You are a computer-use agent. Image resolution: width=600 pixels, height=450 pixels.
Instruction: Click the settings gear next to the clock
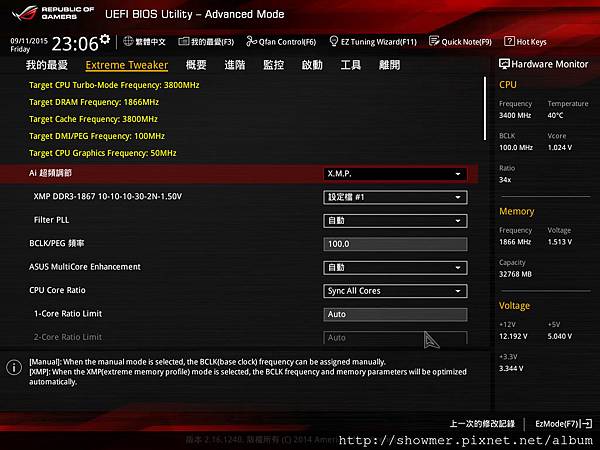point(105,39)
